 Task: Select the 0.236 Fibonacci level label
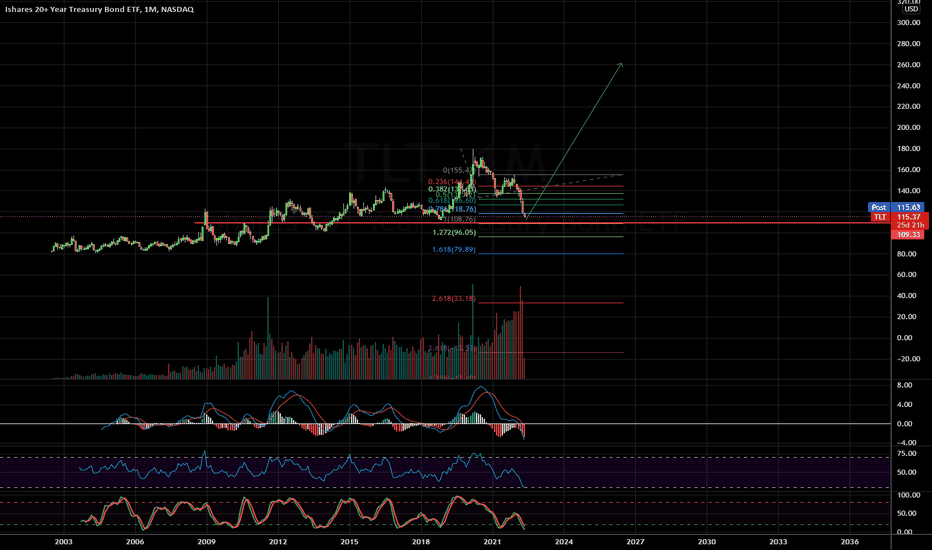pos(452,182)
